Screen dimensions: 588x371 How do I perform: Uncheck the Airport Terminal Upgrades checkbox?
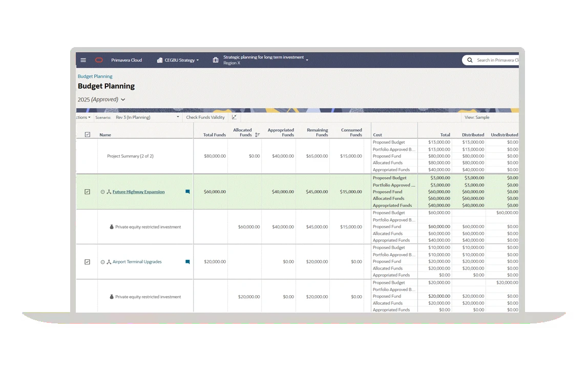coord(87,261)
